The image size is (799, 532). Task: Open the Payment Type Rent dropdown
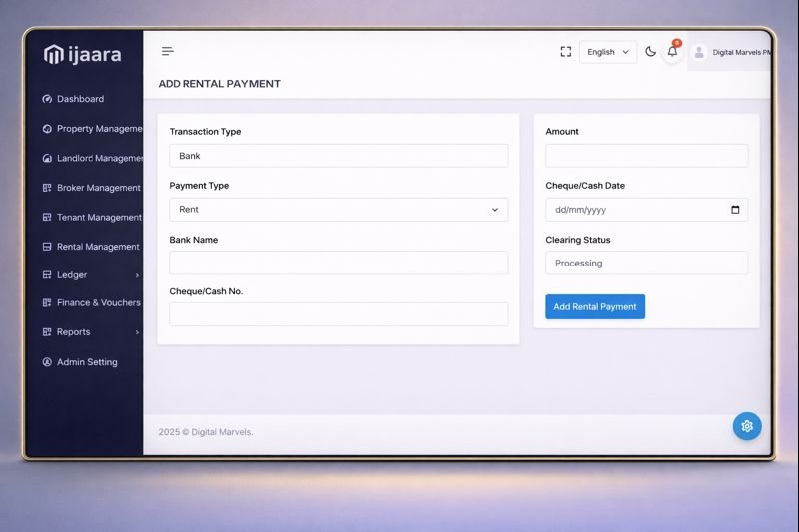tap(339, 210)
